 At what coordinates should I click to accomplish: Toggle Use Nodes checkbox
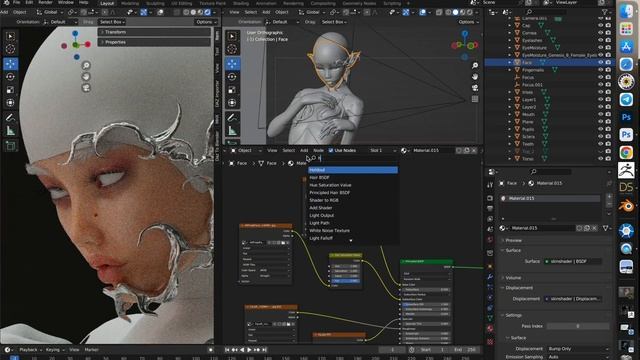point(331,151)
